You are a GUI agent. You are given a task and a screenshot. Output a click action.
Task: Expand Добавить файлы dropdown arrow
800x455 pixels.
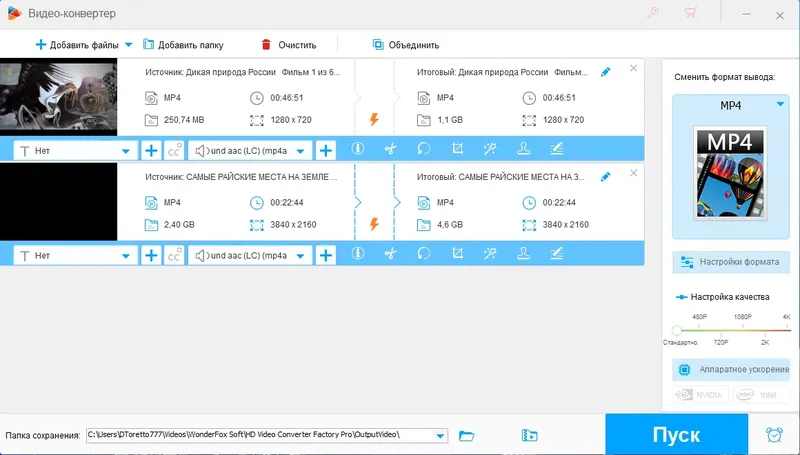129,45
